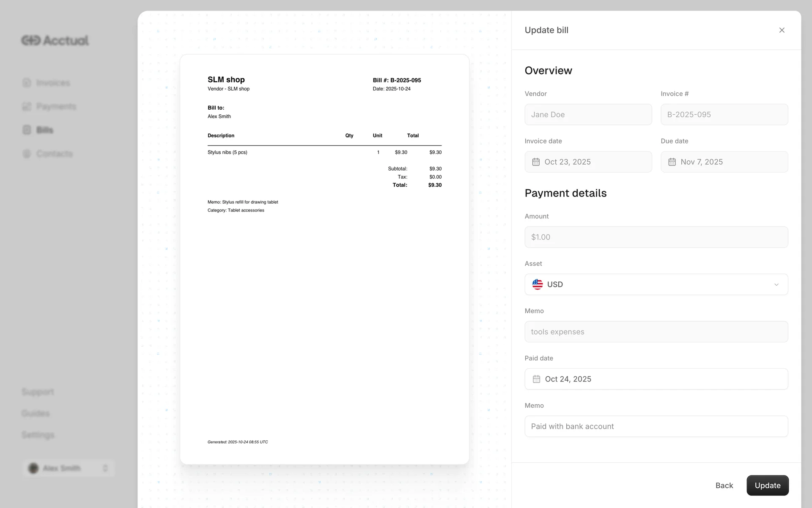Close the Update bill panel

point(782,30)
